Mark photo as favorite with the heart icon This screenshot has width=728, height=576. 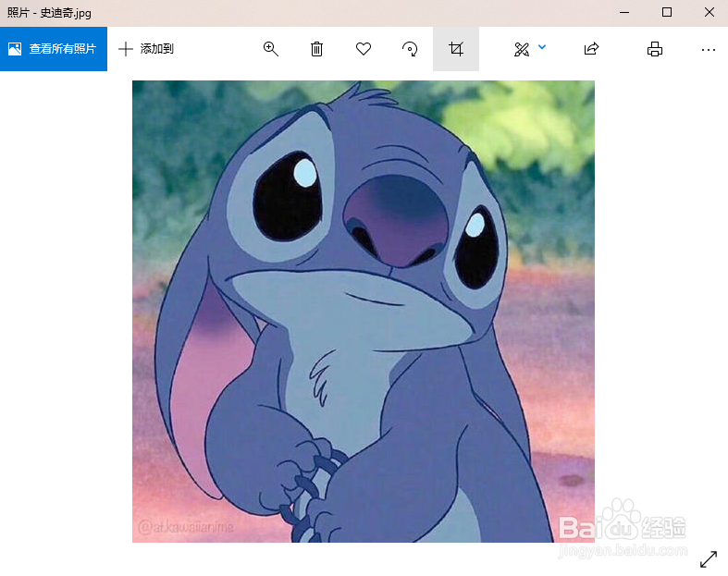pos(364,49)
